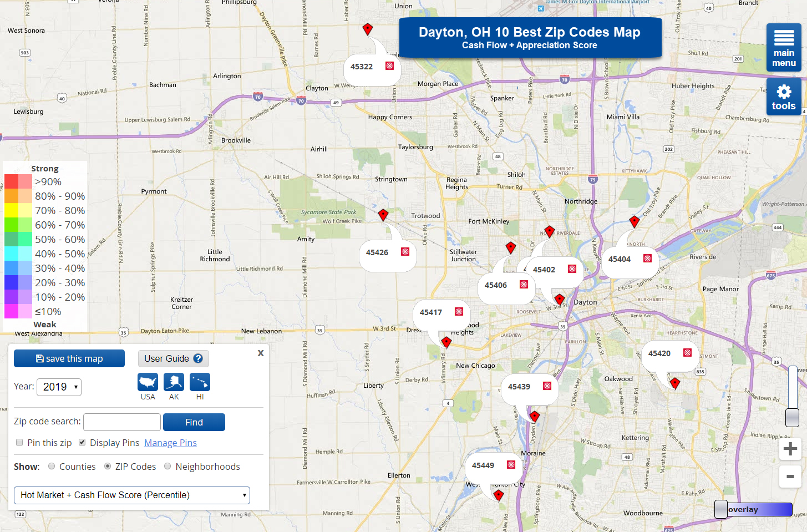Click the zip code search field

[x=122, y=422]
